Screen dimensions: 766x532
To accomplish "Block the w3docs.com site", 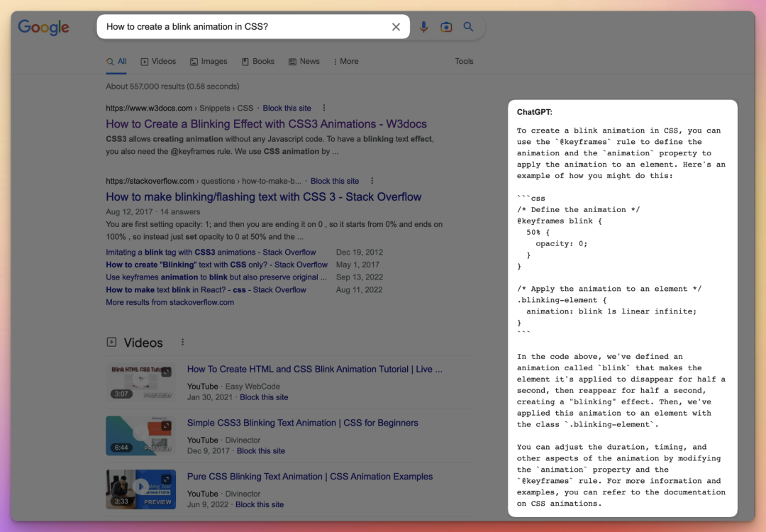I will (x=287, y=108).
